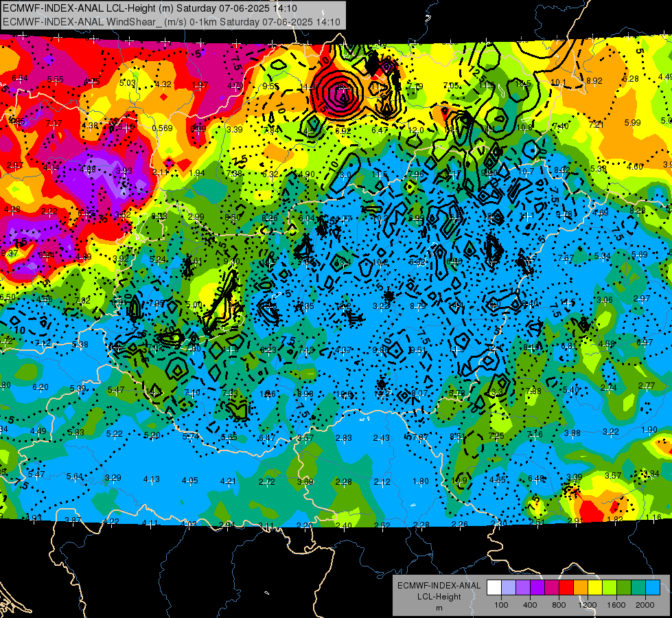Click the legend label '100'

[x=501, y=605]
